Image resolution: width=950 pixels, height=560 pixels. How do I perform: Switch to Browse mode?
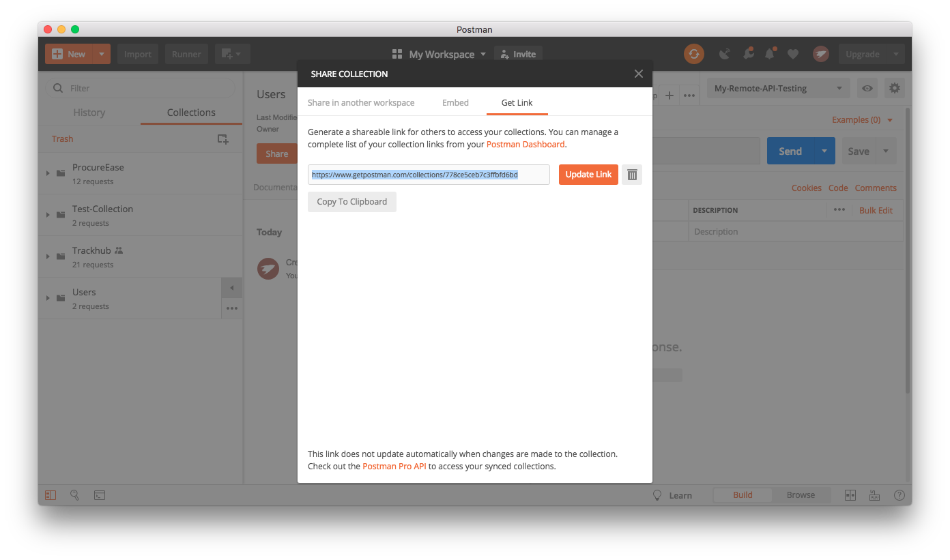point(802,495)
